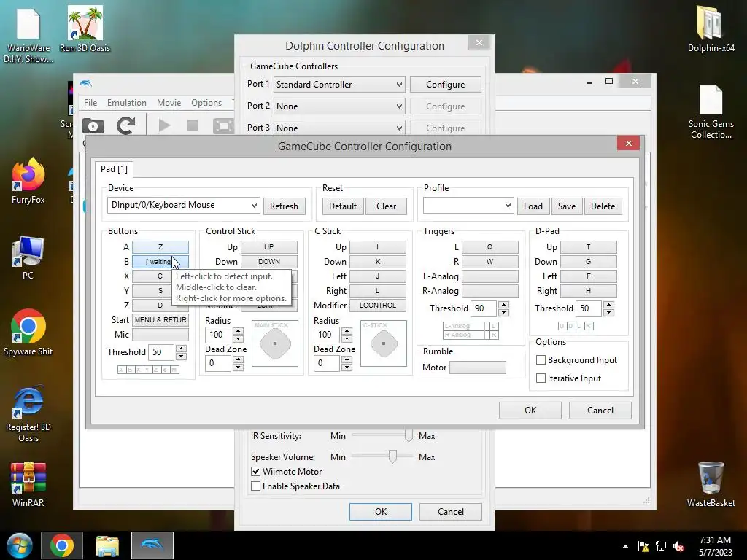
Task: Open the WarioWare D.I.Y. Showcase desktop file
Action: pos(28,35)
